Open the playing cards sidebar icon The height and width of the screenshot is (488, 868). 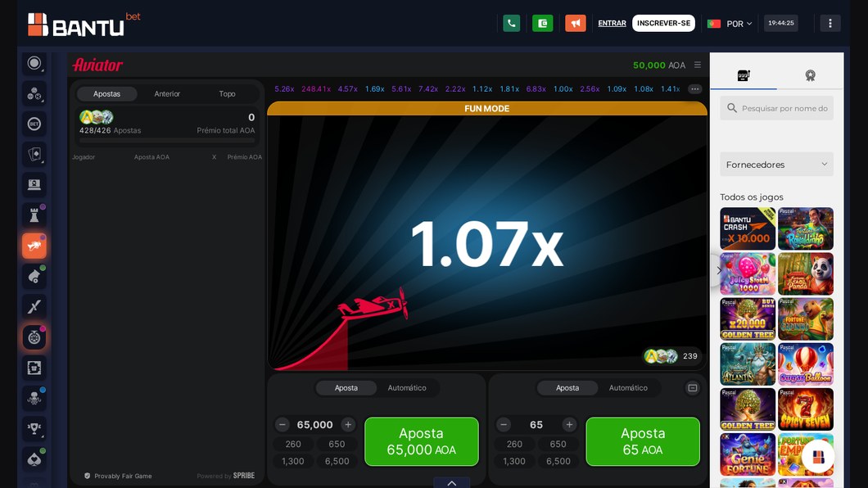tap(34, 155)
